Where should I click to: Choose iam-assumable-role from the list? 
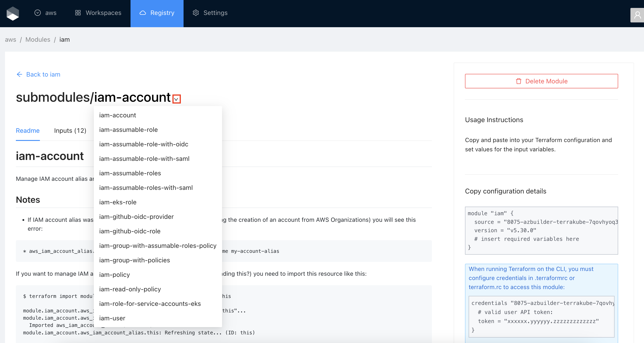pyautogui.click(x=128, y=130)
